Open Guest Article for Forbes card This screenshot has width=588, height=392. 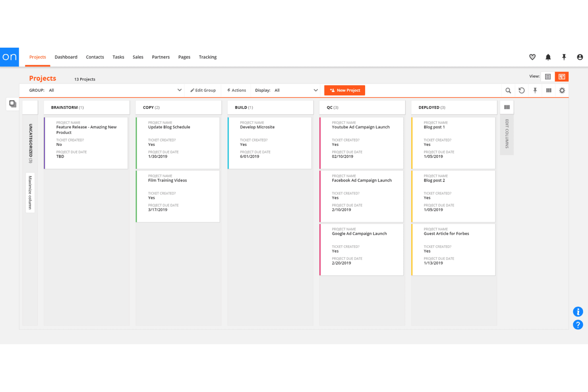[x=453, y=249]
